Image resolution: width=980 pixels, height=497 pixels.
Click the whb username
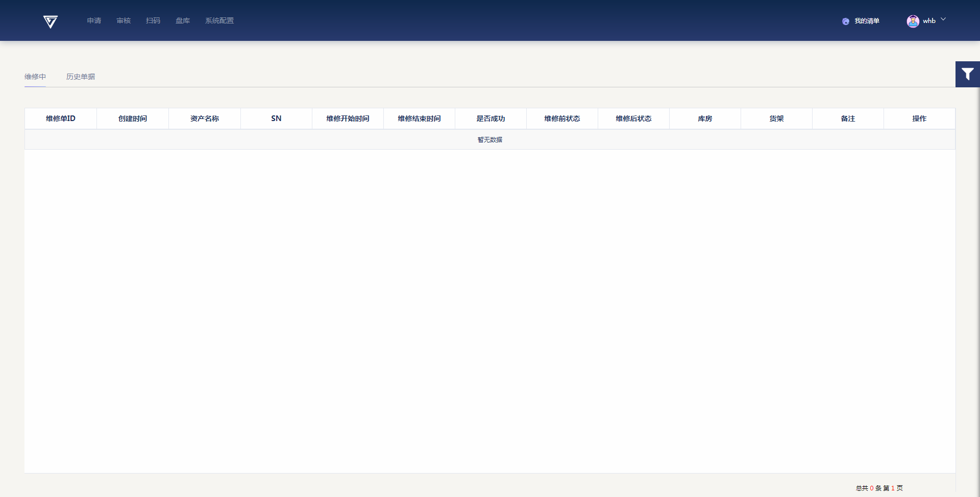click(929, 21)
